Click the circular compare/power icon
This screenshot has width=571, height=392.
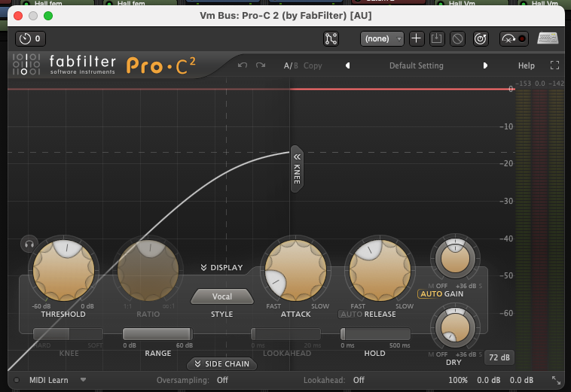click(481, 38)
